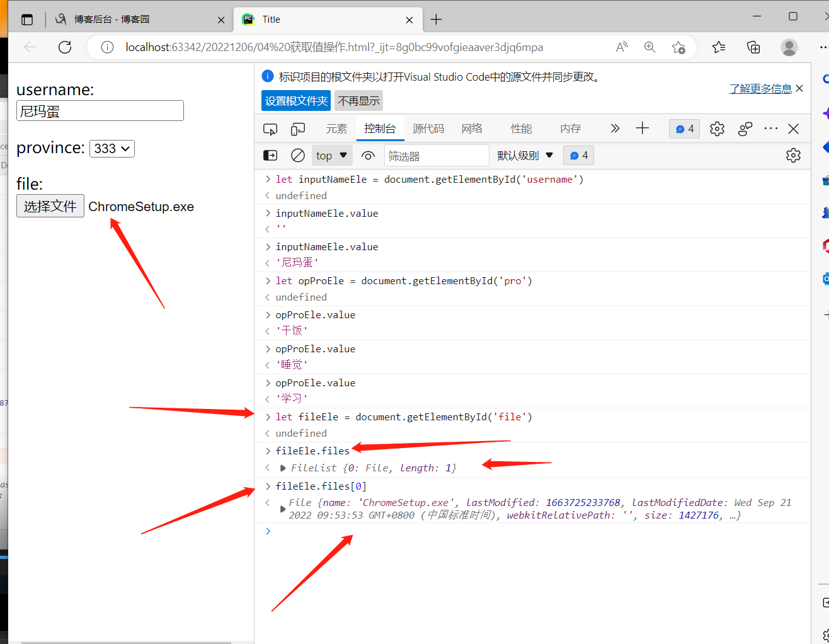The width and height of the screenshot is (829, 644).
Task: Open the top context dropdown
Action: [x=332, y=156]
